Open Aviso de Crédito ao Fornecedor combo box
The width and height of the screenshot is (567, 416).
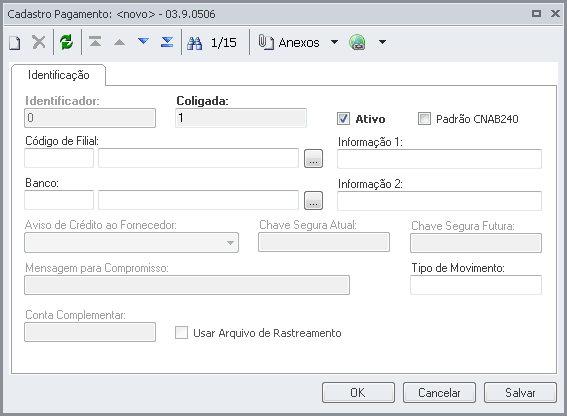131,243
